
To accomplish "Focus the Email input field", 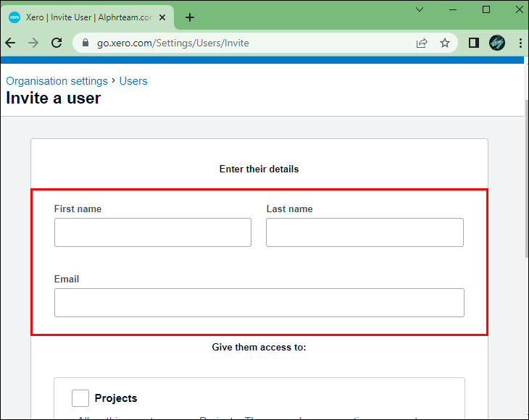I will coord(259,303).
